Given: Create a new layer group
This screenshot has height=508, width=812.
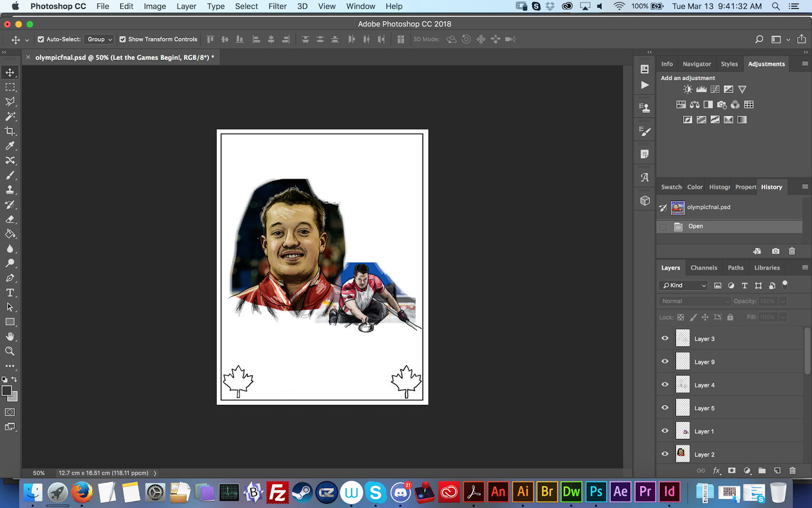Looking at the screenshot, I should click(x=762, y=471).
